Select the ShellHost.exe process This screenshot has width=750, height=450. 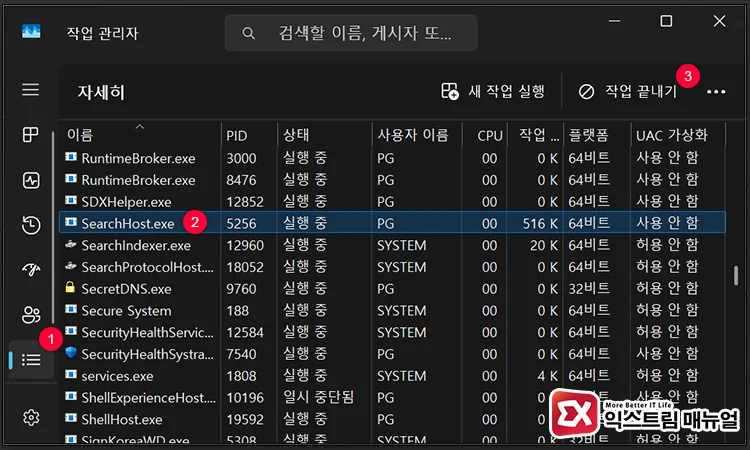coord(392,419)
